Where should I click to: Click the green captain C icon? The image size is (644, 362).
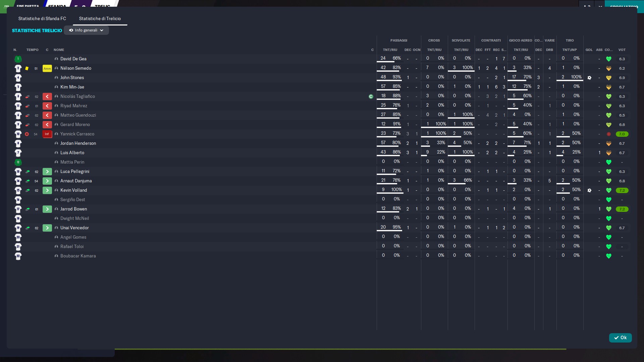tap(371, 97)
